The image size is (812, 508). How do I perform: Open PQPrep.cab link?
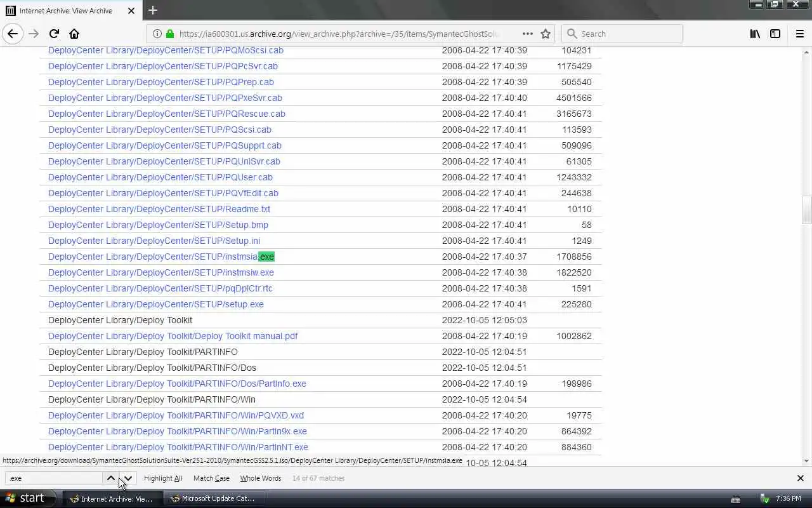pyautogui.click(x=161, y=82)
